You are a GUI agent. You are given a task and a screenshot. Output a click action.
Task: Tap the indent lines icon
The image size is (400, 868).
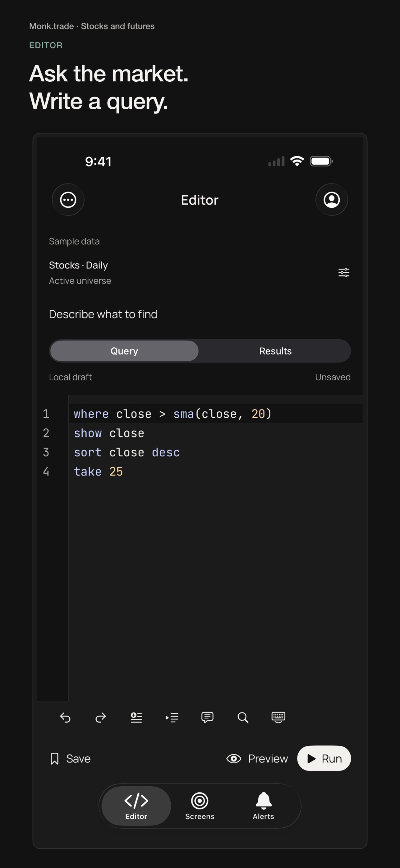coord(172,717)
